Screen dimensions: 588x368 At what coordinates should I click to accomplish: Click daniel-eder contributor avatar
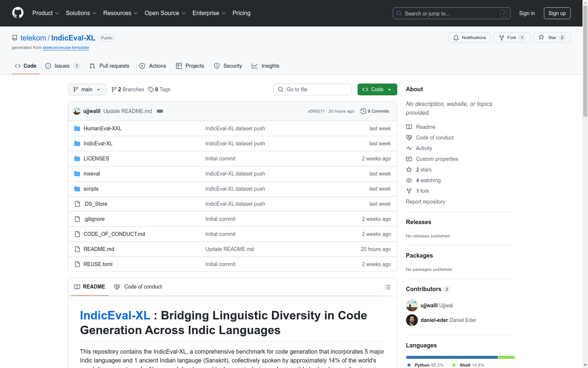[x=412, y=320]
